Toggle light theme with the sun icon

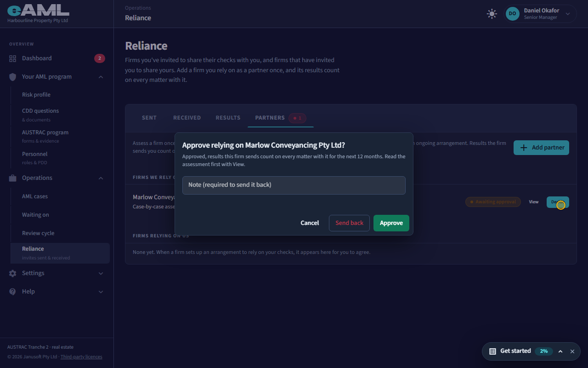492,14
